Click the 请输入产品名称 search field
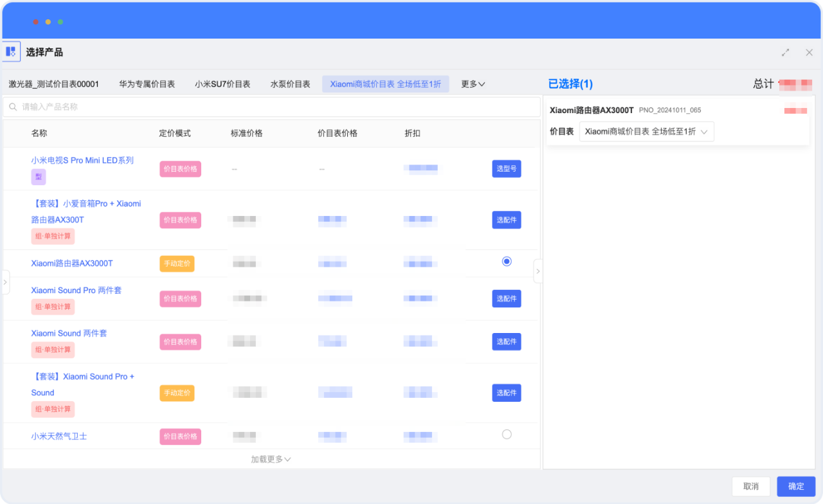823x504 pixels. coord(276,107)
